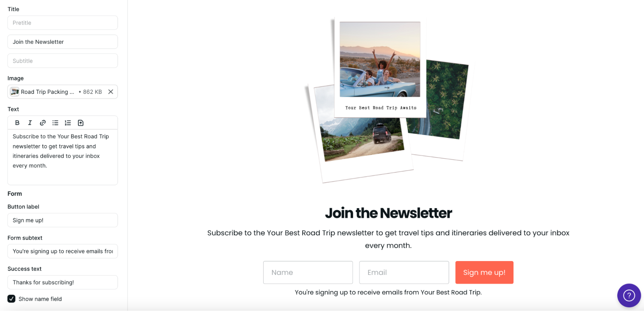This screenshot has width=644, height=311.
Task: Click the orange Sign me up! button
Action: point(484,273)
